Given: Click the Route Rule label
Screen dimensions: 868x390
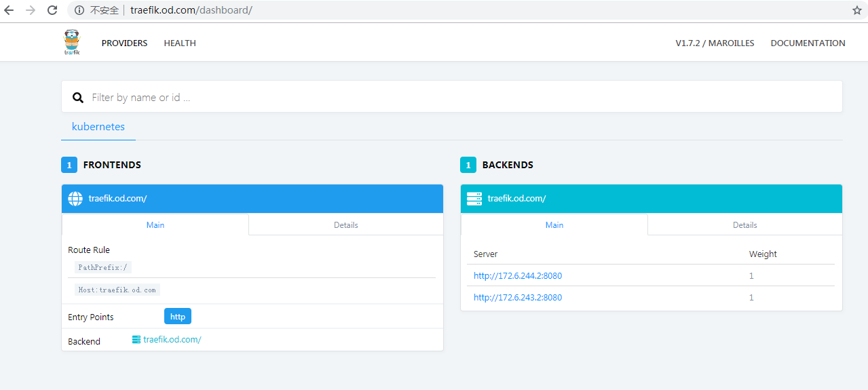Looking at the screenshot, I should click(89, 250).
